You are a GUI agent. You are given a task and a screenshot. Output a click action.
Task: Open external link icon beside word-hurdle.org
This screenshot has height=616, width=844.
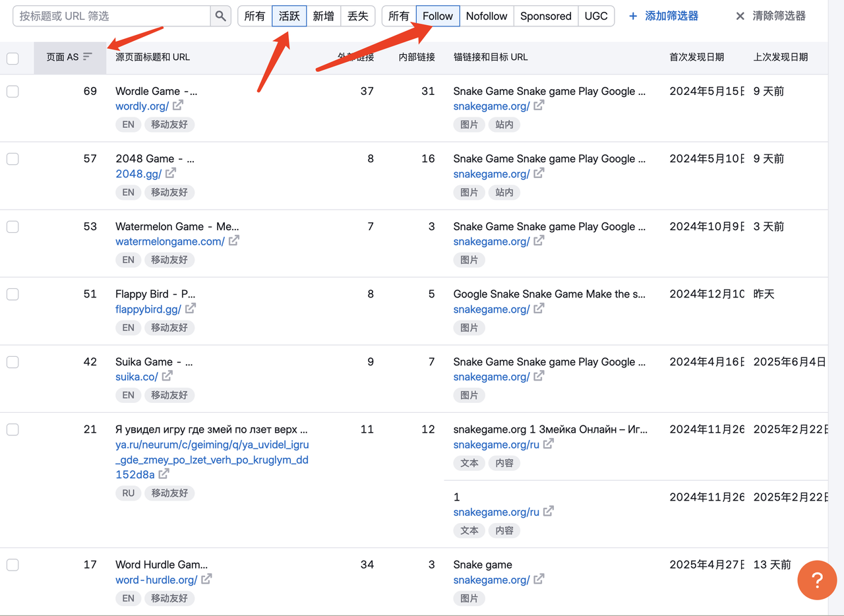[206, 579]
